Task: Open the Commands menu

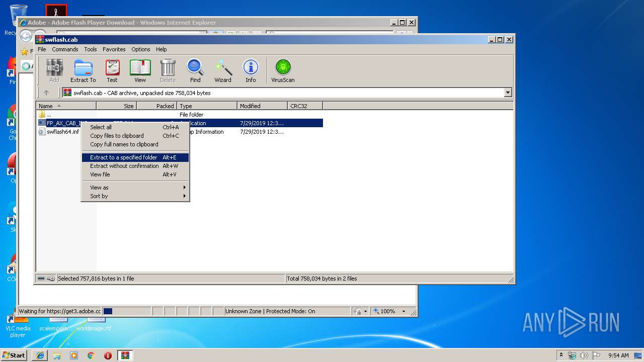Action: point(65,49)
